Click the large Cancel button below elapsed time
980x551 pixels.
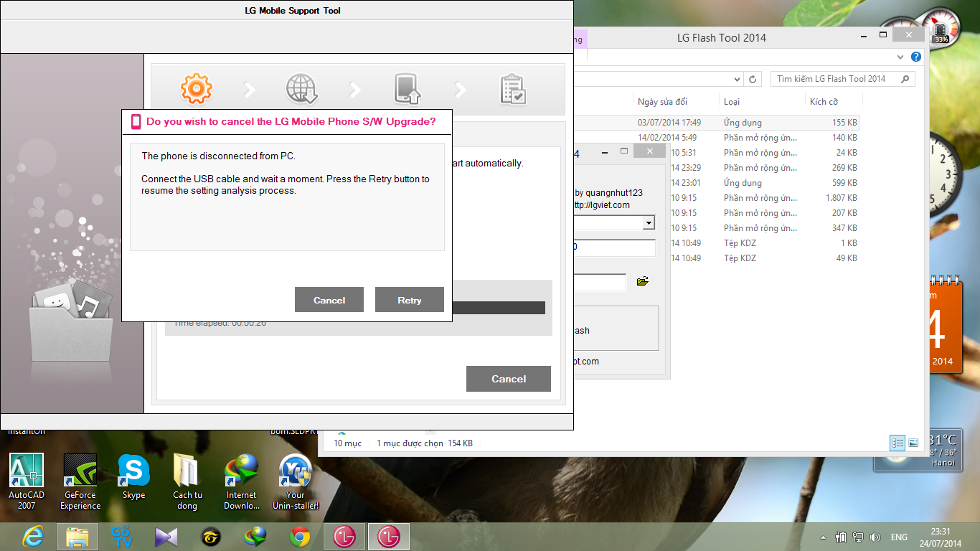509,379
